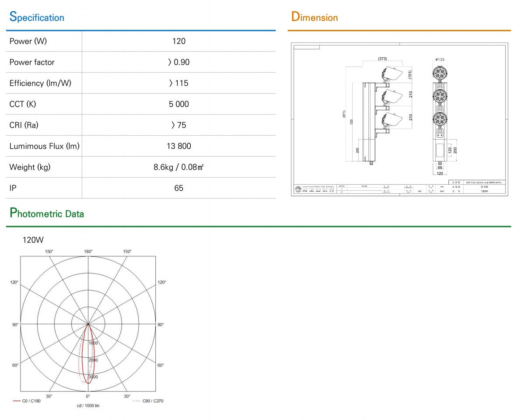Click the (151) dimension label

coord(411,74)
